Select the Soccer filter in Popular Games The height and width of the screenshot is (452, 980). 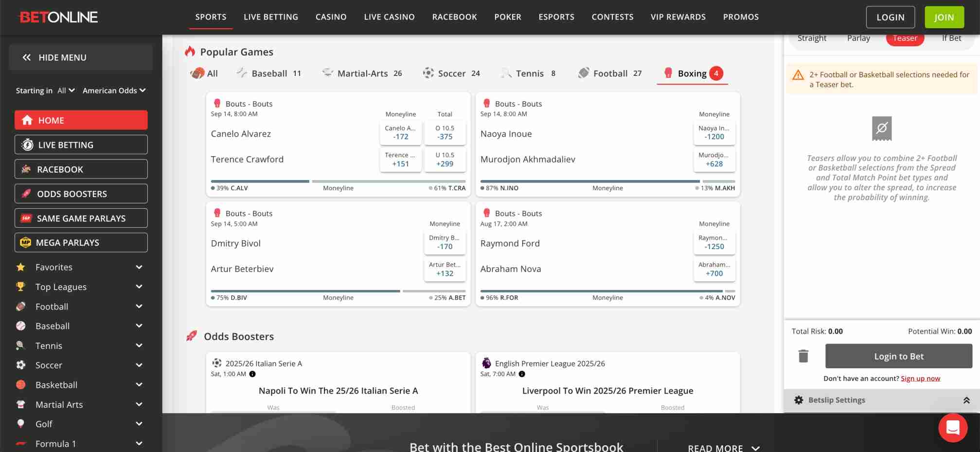tap(451, 73)
